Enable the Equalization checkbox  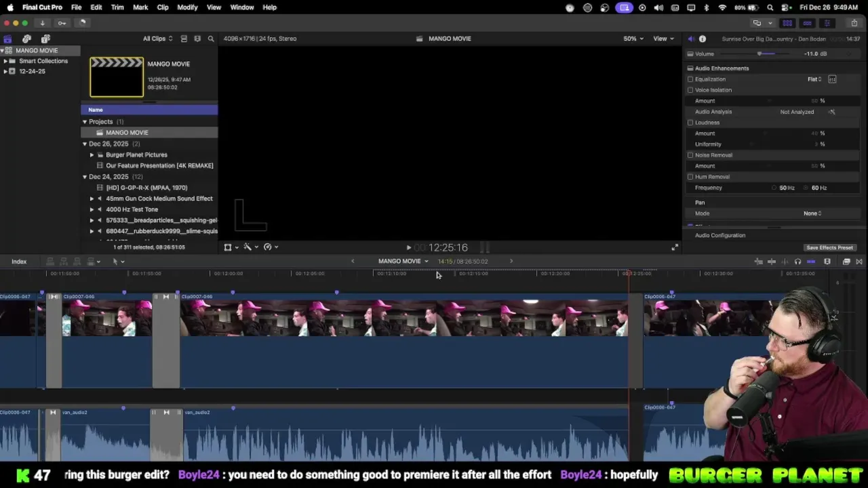click(690, 79)
